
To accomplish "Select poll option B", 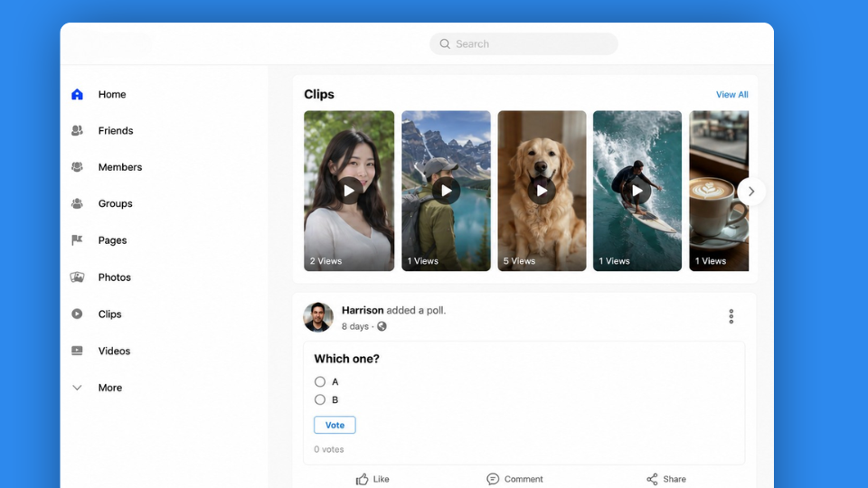I will pyautogui.click(x=320, y=399).
